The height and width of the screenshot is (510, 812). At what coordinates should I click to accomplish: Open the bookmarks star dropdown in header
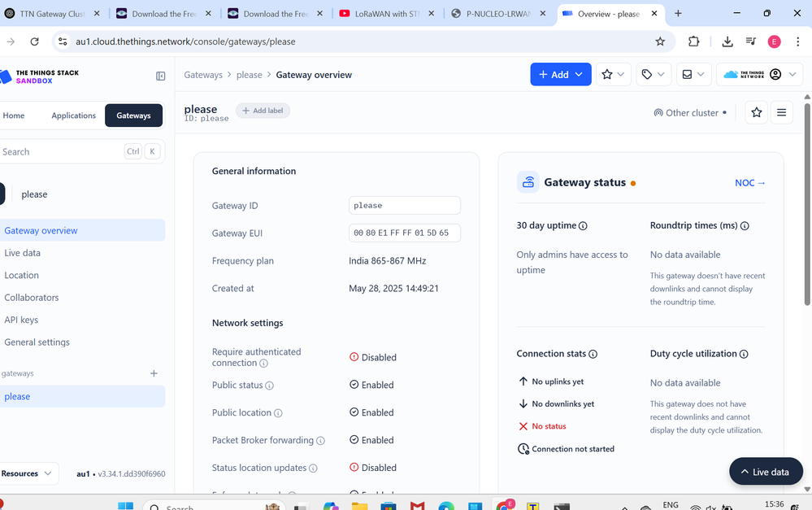coord(613,75)
